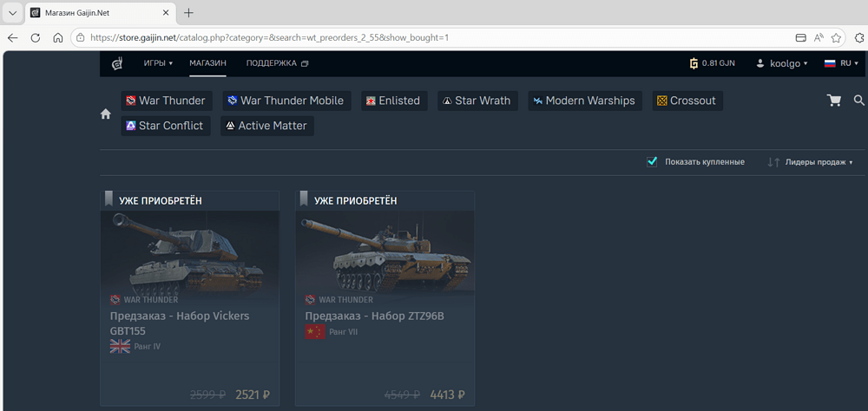Expand the ИГРЫ menu
Image resolution: width=868 pixels, height=411 pixels.
[x=158, y=63]
